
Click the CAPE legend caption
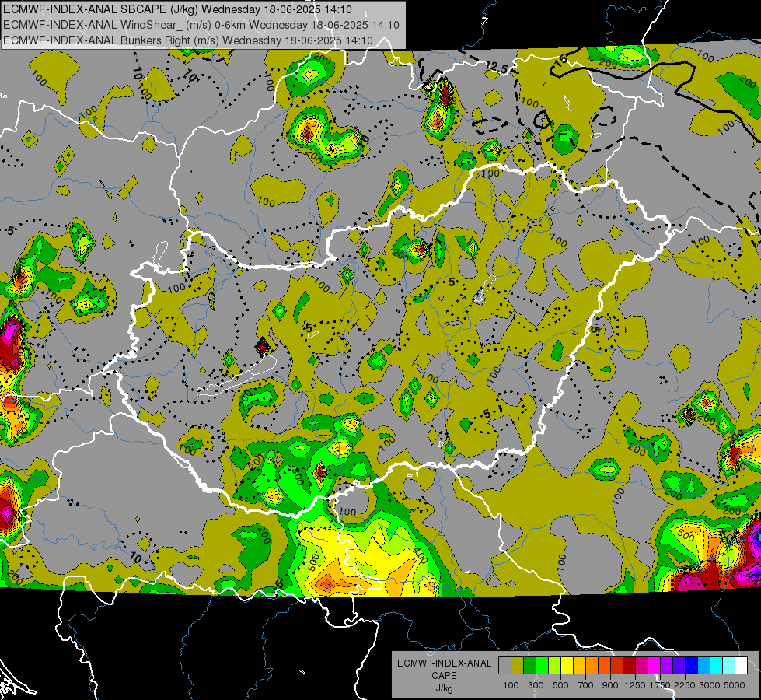pyautogui.click(x=444, y=676)
